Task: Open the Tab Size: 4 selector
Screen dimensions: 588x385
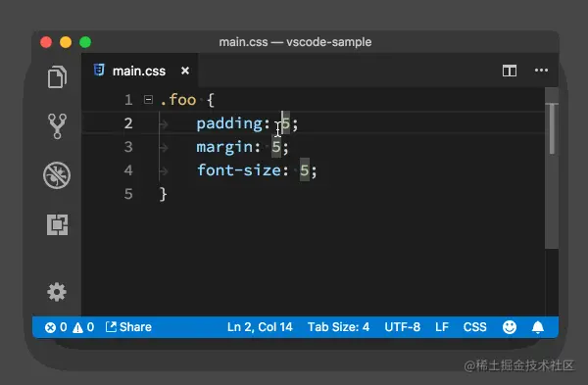Action: [x=338, y=327]
